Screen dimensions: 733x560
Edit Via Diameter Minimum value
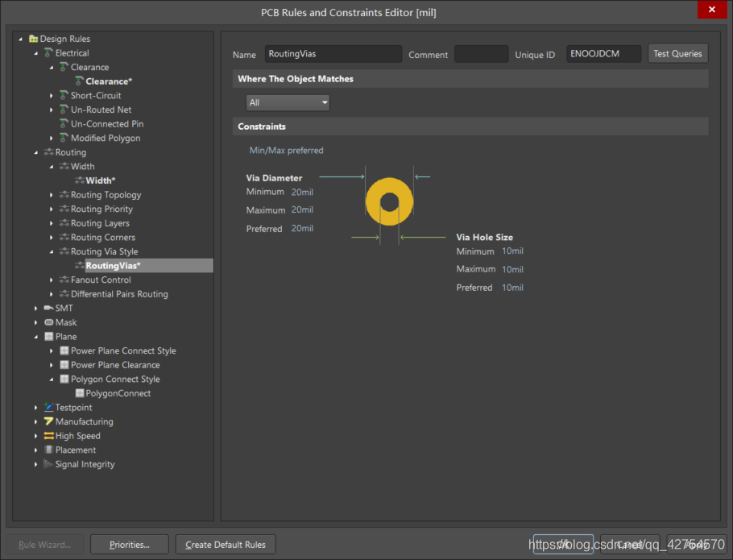(x=302, y=192)
